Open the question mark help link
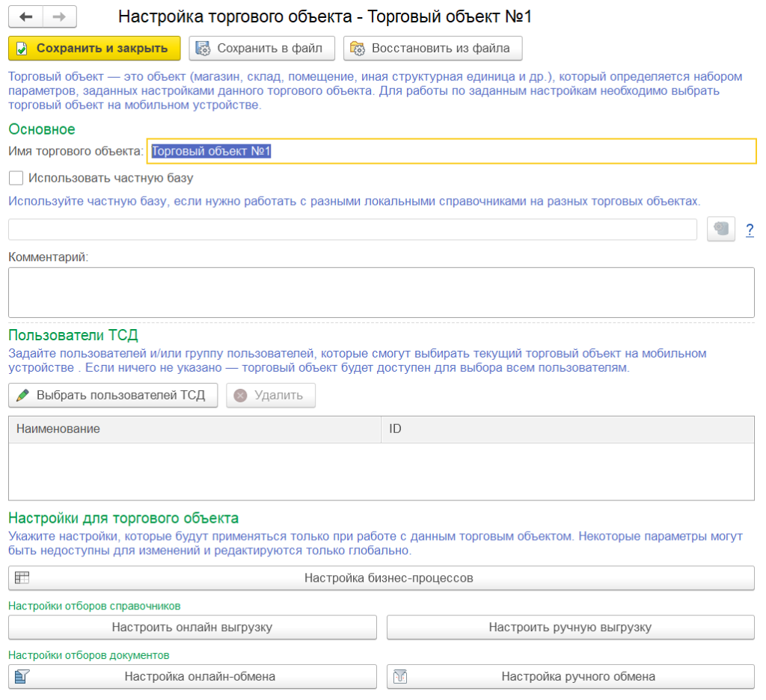Viewport: 766px width, 700px height. [x=750, y=230]
